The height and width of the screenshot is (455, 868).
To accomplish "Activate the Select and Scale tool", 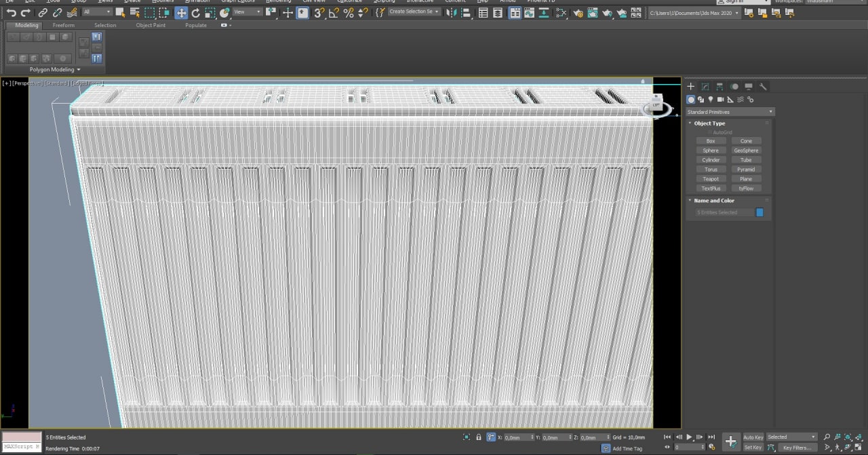I will (210, 12).
